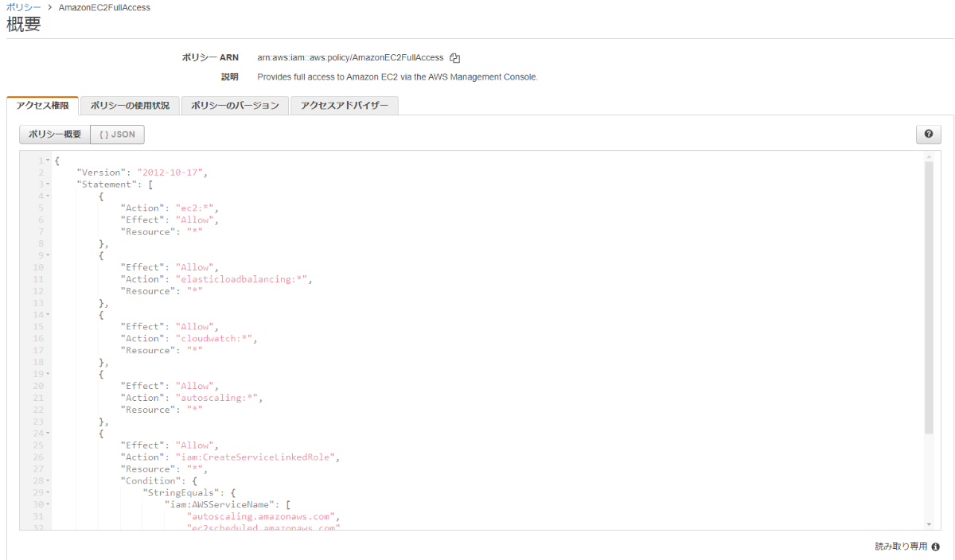Click the "Statement" key on line 3
Image resolution: width=955 pixels, height=560 pixels.
[106, 185]
